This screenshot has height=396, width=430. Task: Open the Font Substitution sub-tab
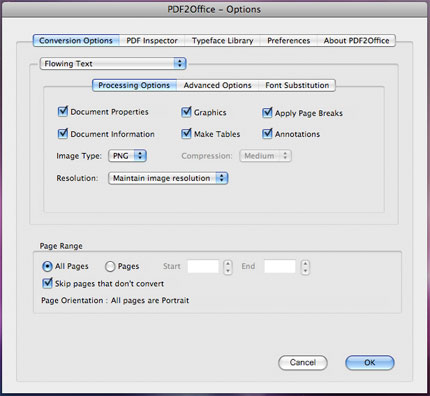click(297, 85)
